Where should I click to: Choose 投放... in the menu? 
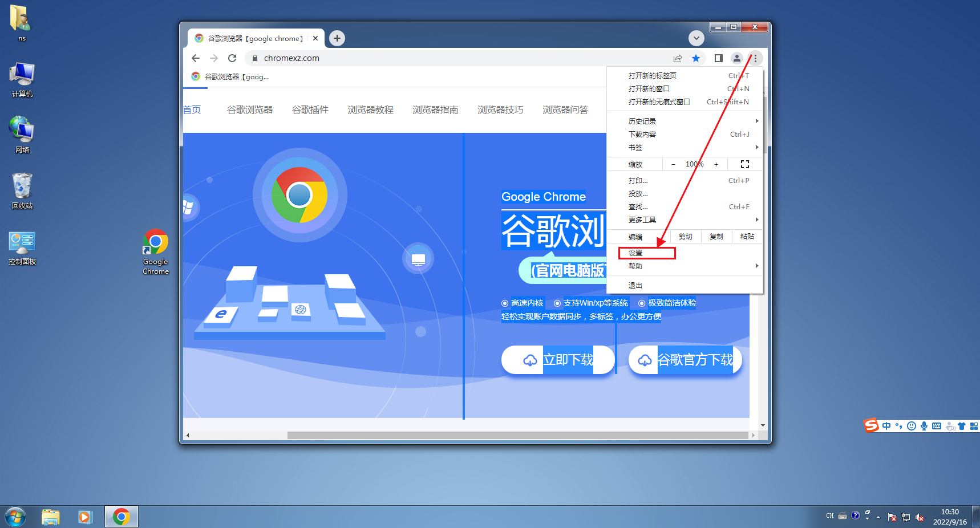click(685, 193)
